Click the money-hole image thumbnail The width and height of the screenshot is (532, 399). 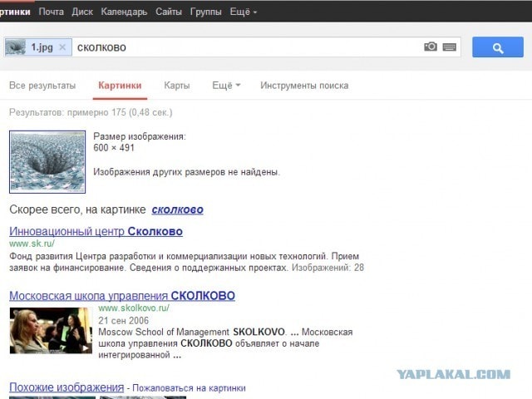(47, 162)
